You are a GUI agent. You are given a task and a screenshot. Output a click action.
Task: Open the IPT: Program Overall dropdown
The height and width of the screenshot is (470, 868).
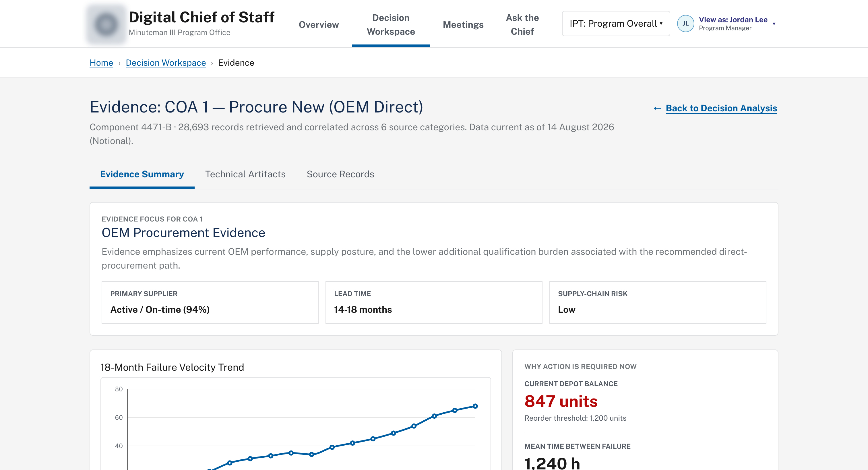616,24
